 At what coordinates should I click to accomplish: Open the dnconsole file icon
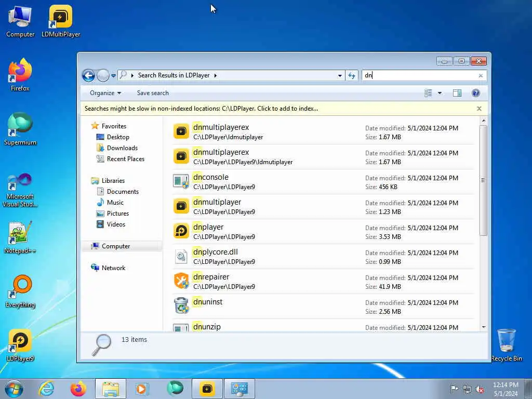[181, 181]
